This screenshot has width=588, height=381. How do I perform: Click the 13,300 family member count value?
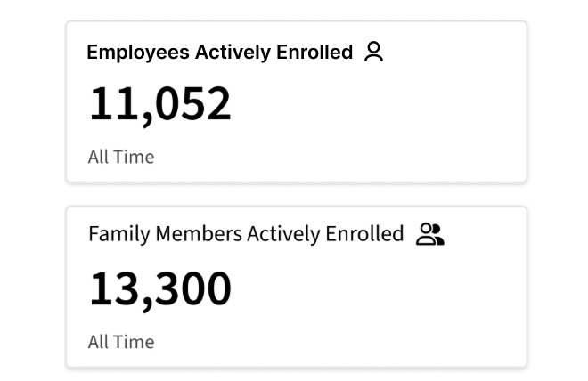pyautogui.click(x=160, y=289)
